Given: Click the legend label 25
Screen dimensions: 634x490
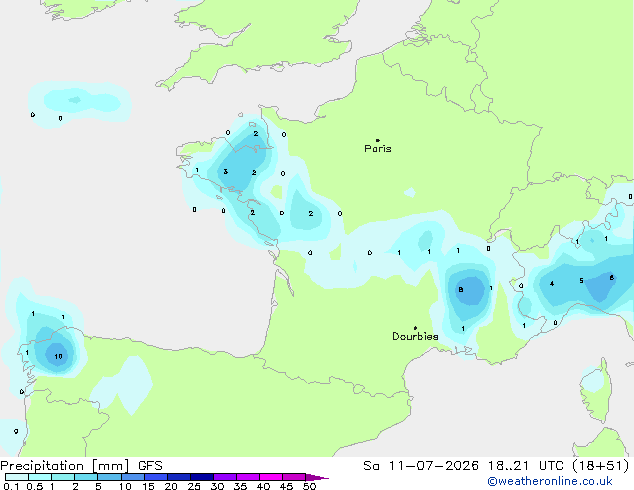Looking at the screenshot, I should pos(194,486).
